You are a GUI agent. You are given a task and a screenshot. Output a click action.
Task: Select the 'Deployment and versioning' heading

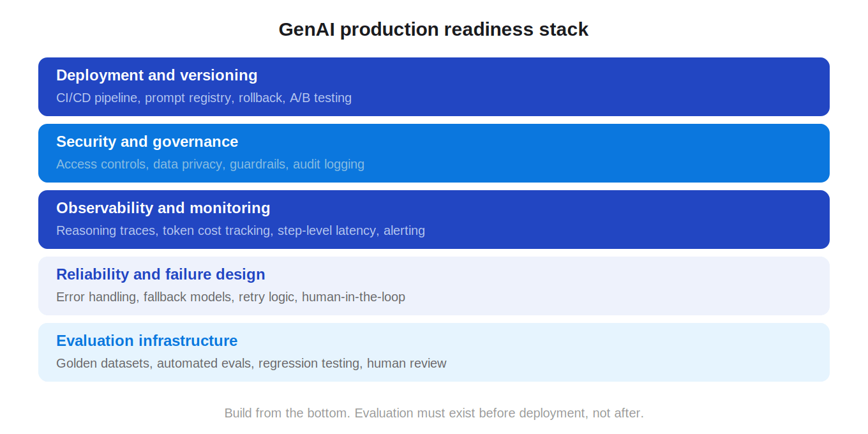157,75
